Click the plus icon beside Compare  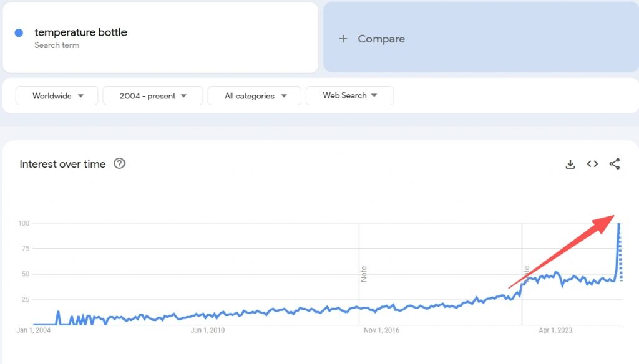343,39
